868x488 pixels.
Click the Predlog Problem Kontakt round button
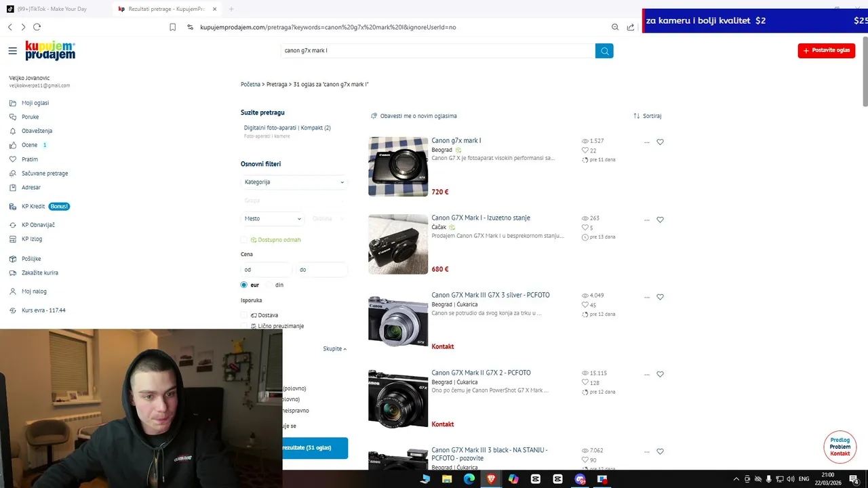point(840,447)
